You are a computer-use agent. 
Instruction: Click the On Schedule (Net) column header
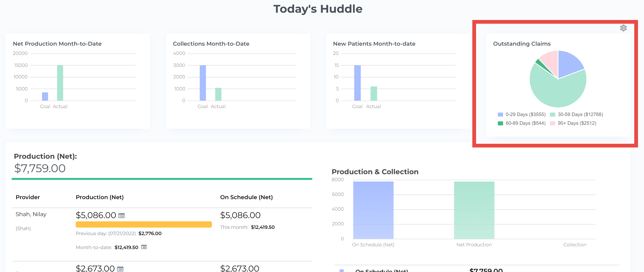click(246, 197)
